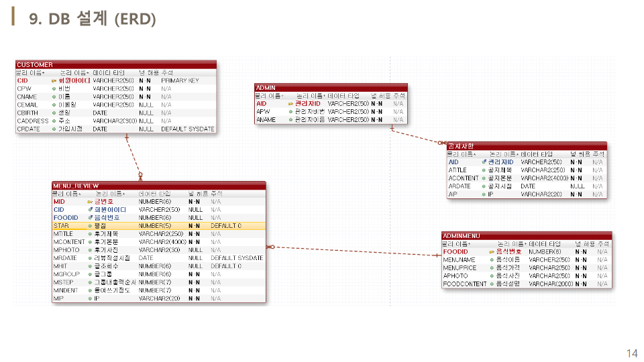This screenshot has width=644, height=362.
Task: Click the green bullet icon in the MHIT row
Action: (x=90, y=266)
